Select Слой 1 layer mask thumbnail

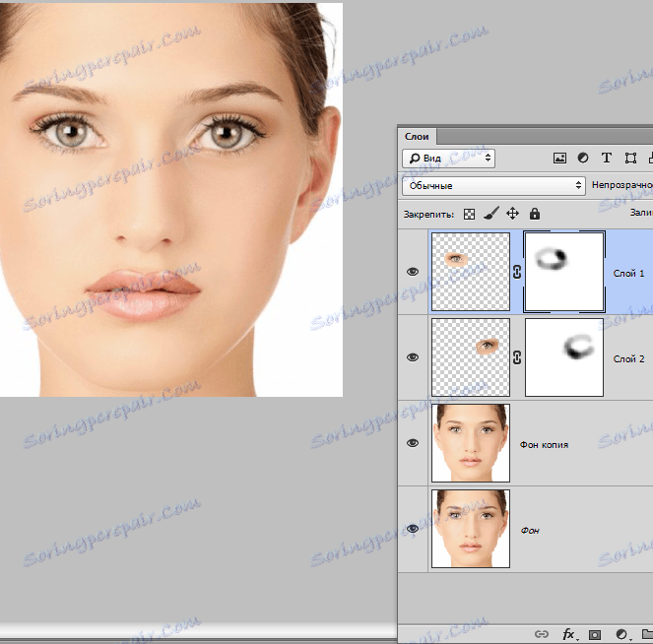pyautogui.click(x=564, y=272)
